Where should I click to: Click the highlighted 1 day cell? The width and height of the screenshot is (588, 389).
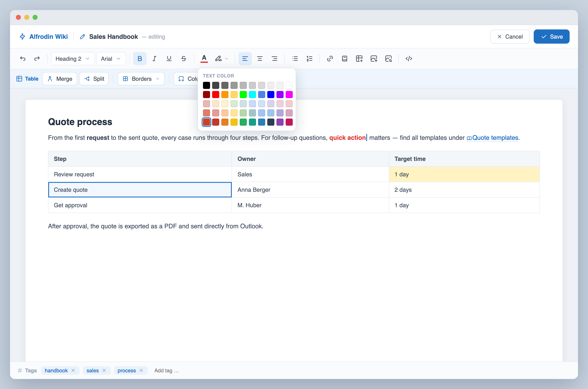pos(464,174)
